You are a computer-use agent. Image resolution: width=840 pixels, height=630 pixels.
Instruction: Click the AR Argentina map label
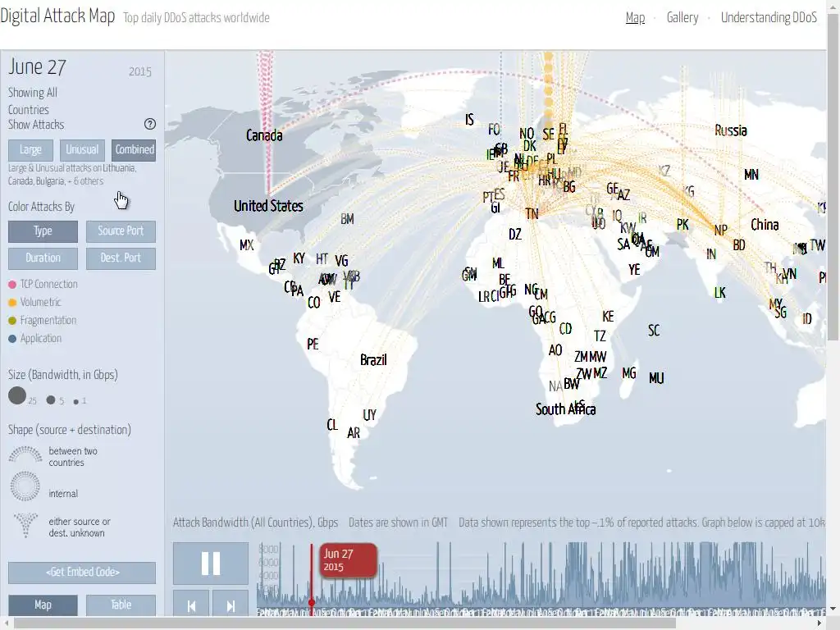click(354, 433)
